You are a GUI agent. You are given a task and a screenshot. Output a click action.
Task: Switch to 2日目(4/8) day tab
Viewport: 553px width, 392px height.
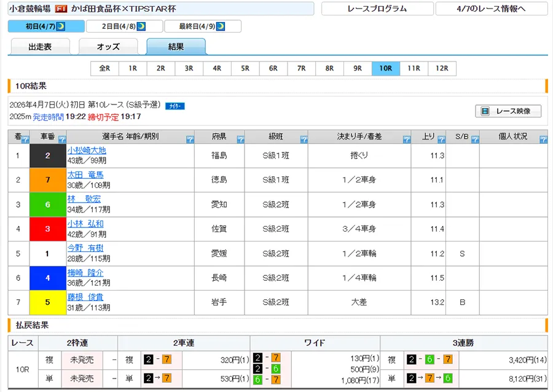[x=124, y=26]
